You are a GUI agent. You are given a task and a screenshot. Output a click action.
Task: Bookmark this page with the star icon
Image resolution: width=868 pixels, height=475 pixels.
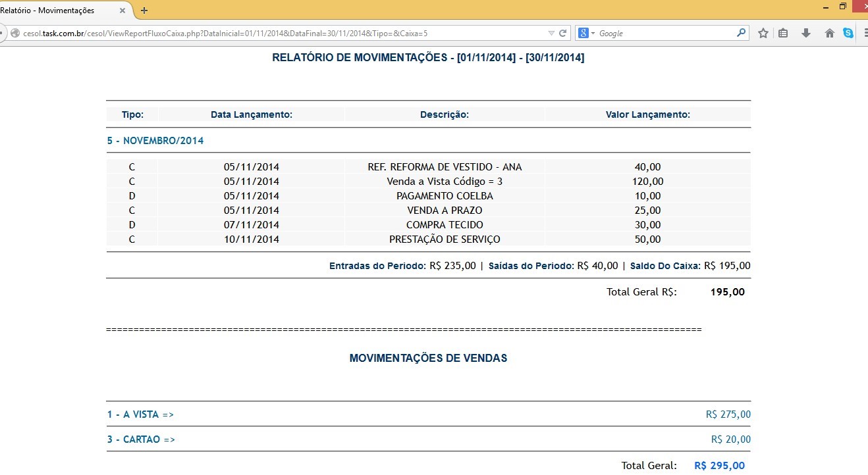coord(763,33)
